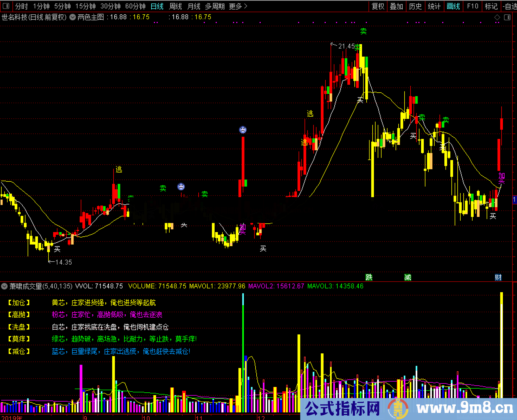Click the blue 财 event marker

[498, 277]
